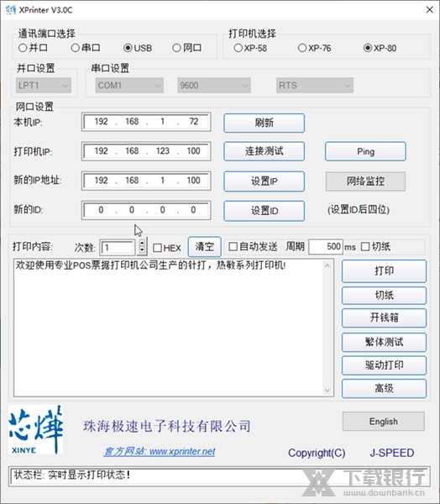Viewport: 440px width, 504px height.
Task: Click the 珠海极速电子科技有限公司 company name
Action: coord(167,426)
